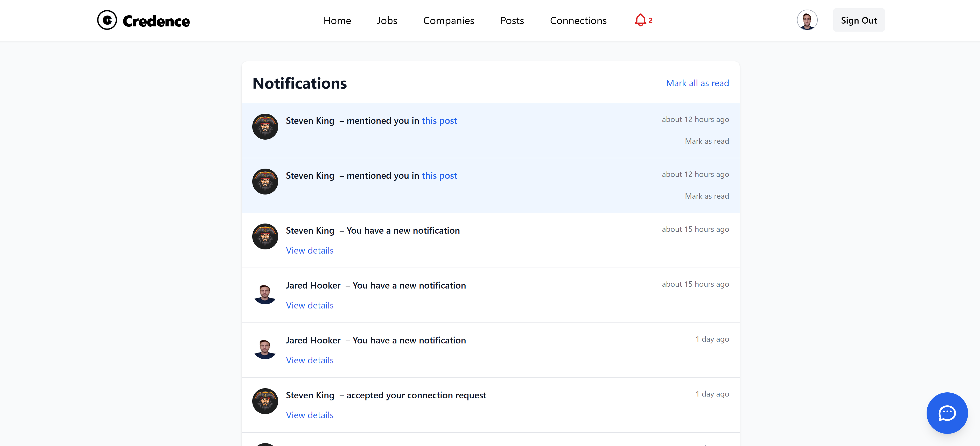
Task: View details of Jared Hooker's 1 day ago notification
Action: (309, 360)
